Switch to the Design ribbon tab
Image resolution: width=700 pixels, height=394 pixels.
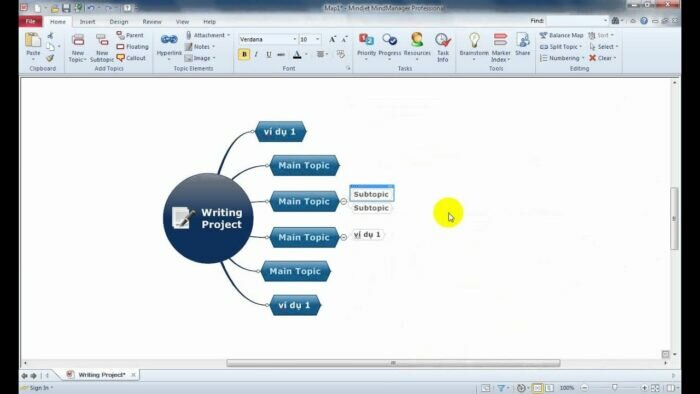coord(119,21)
